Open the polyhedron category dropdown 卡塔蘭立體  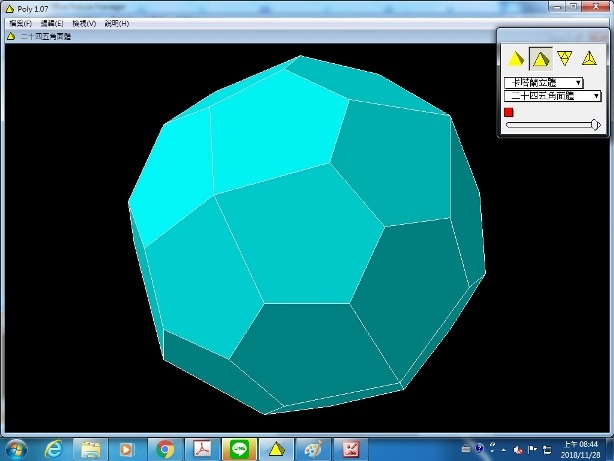click(545, 82)
